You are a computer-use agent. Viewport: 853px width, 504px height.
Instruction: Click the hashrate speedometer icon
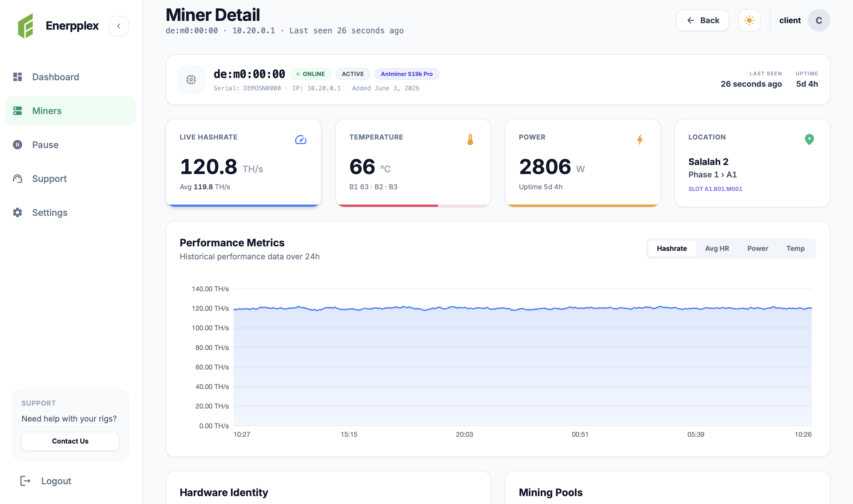(x=301, y=140)
